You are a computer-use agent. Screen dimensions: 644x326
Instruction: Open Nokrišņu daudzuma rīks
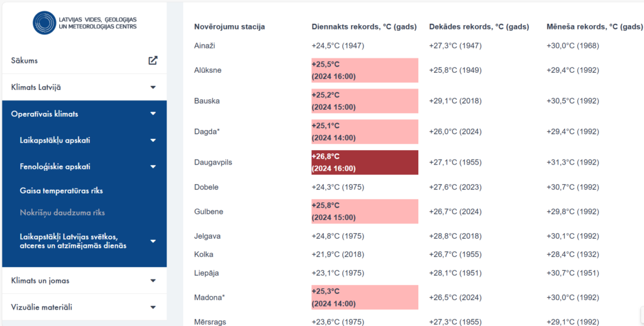(62, 213)
